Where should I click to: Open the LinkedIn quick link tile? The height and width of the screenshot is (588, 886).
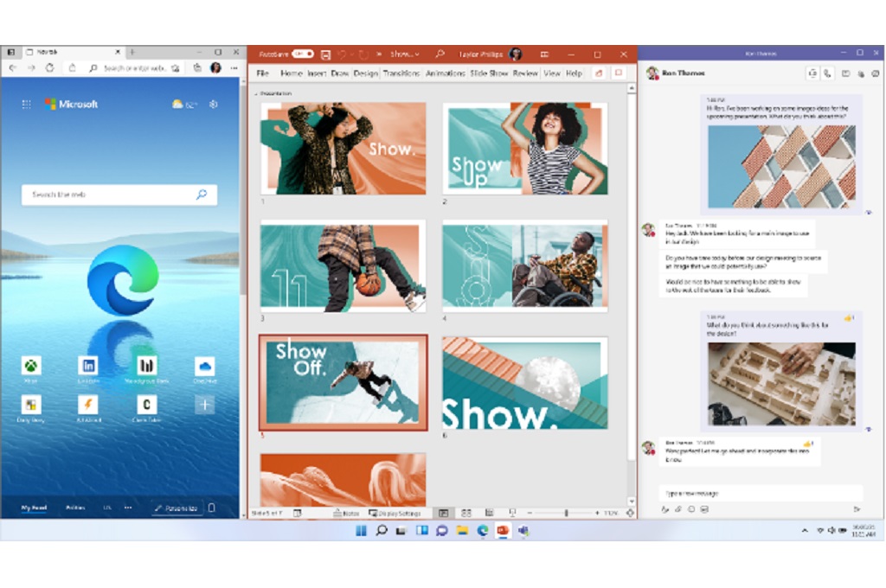tap(88, 365)
